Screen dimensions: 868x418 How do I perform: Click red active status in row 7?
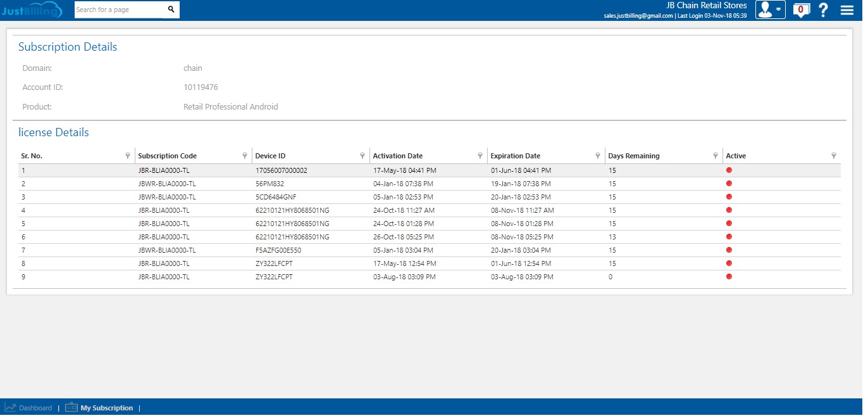(x=729, y=250)
